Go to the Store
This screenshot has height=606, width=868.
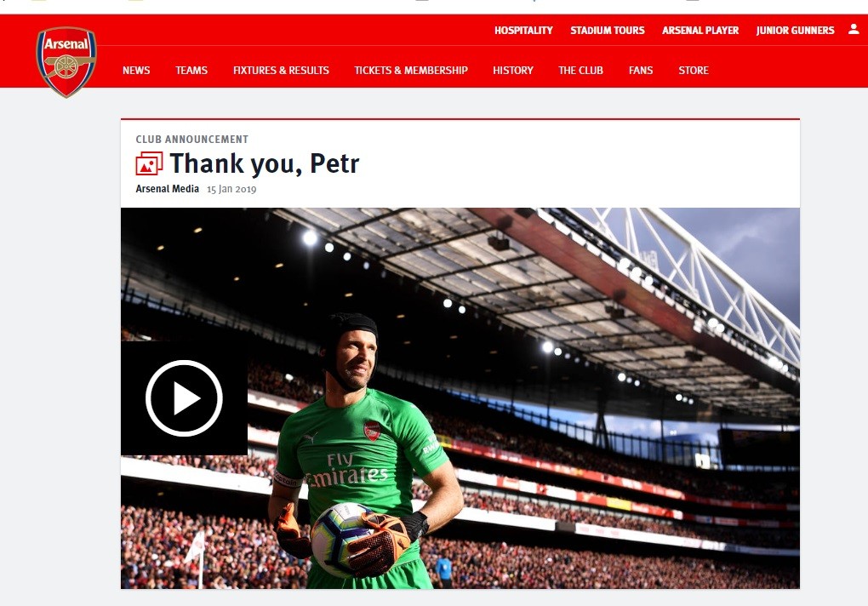(694, 71)
